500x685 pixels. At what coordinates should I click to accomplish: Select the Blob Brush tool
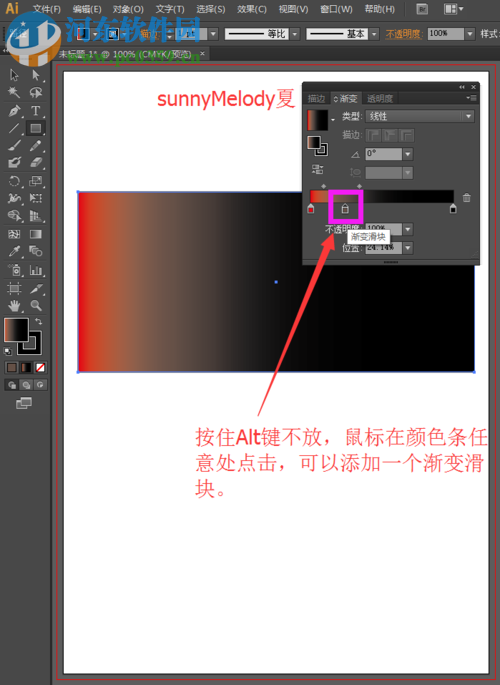coord(14,163)
